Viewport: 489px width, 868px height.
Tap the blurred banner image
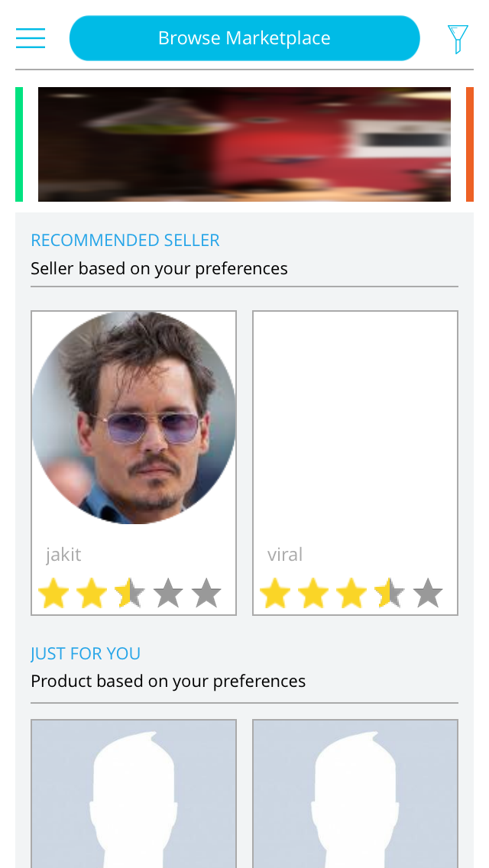244,144
